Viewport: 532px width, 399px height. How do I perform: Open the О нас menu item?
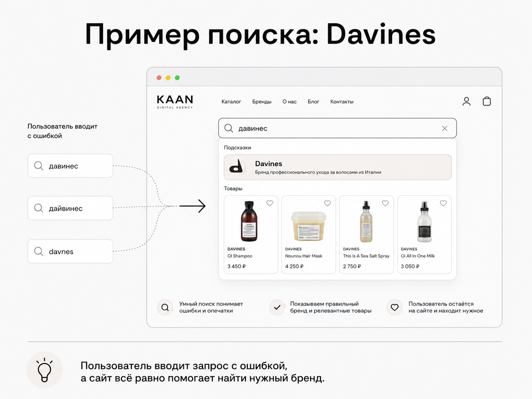coord(290,102)
